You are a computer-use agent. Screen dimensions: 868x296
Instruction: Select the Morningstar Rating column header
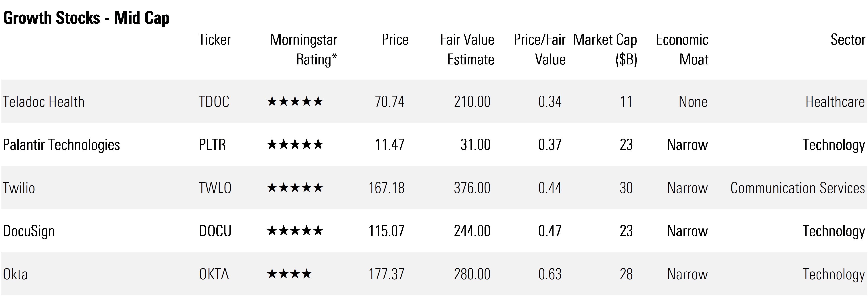point(304,50)
